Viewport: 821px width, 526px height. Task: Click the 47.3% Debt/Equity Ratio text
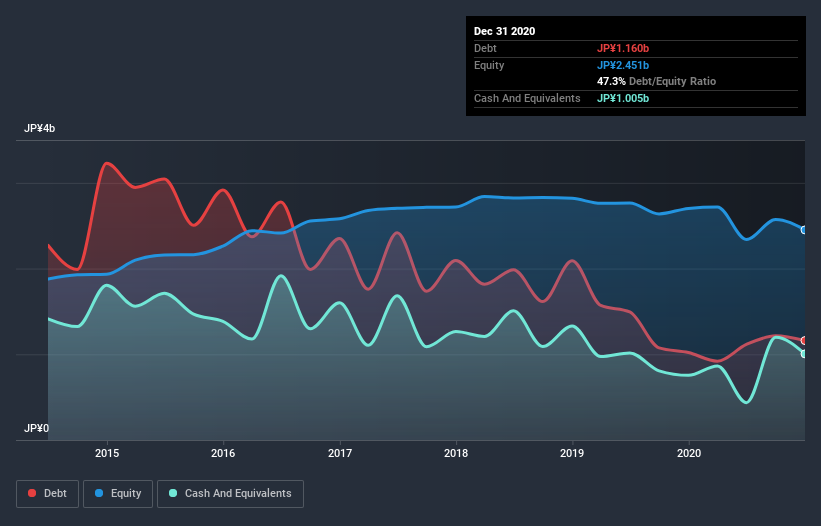(x=657, y=81)
